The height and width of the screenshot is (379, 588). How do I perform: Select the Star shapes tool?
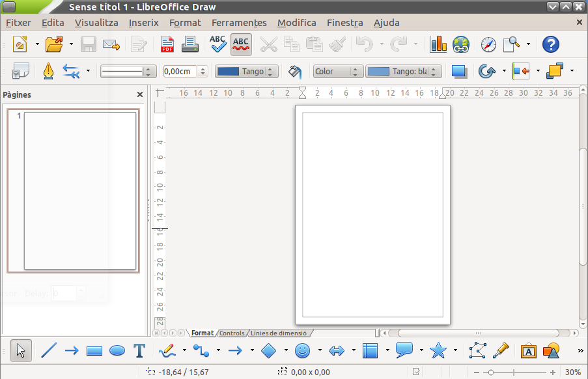tap(438, 351)
